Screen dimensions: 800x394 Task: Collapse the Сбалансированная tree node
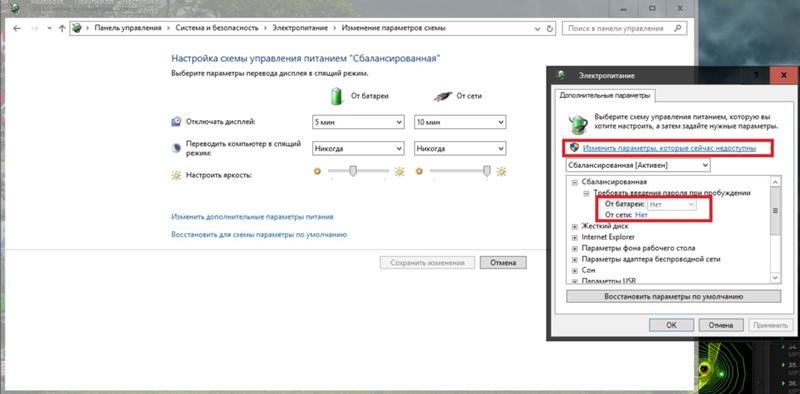pyautogui.click(x=574, y=182)
